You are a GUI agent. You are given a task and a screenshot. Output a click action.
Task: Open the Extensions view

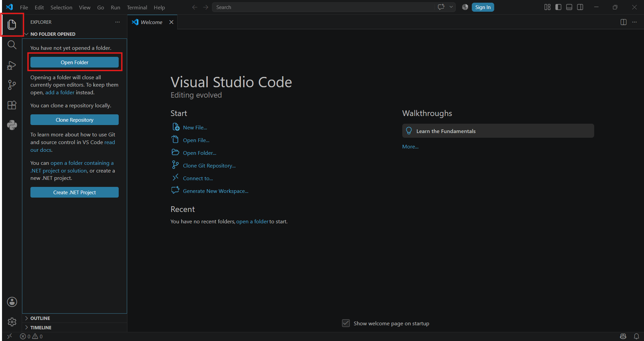(12, 105)
